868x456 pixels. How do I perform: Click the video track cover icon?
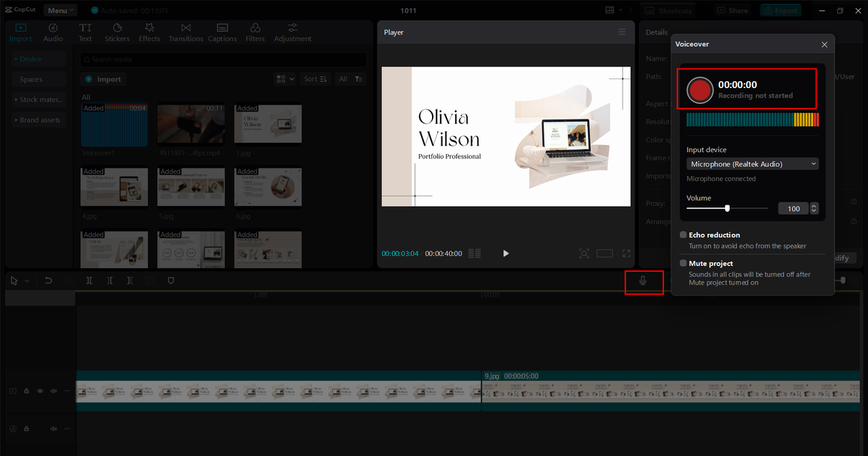(x=13, y=391)
